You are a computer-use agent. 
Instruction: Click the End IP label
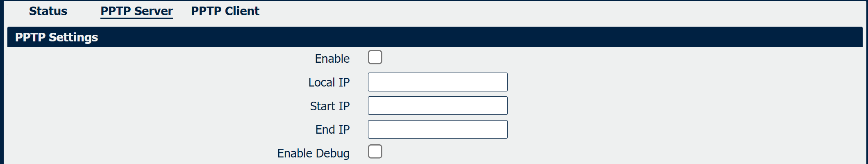[332, 130]
